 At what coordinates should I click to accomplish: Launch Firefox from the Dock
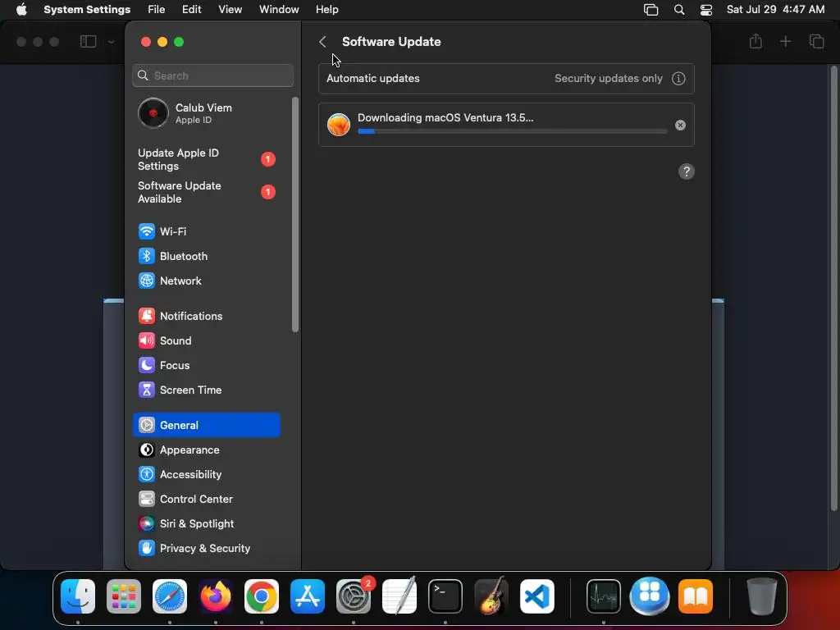(x=216, y=596)
